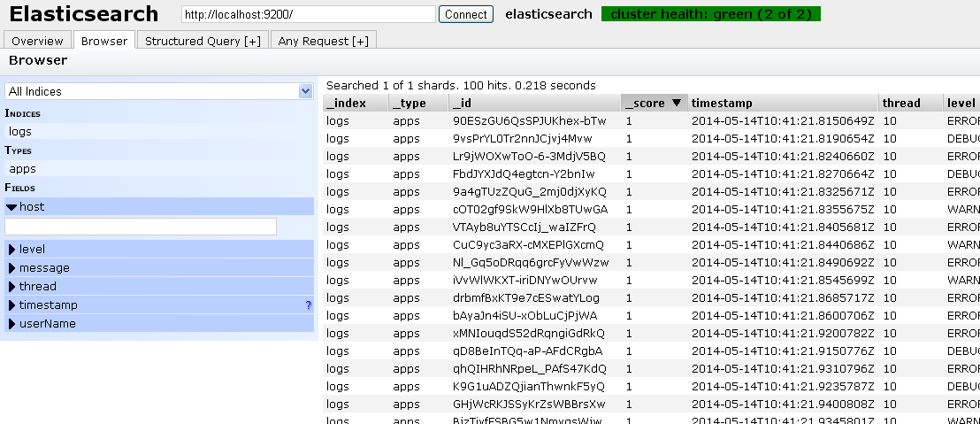Click document id 90ESzGU6QsSPJUKhex-bTw
This screenshot has width=980, height=424.
[530, 120]
